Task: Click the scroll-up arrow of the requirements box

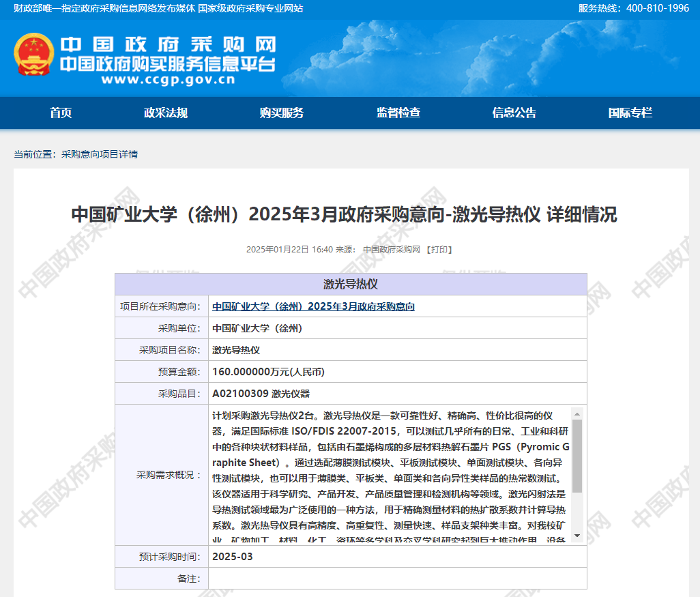Action: click(x=577, y=414)
